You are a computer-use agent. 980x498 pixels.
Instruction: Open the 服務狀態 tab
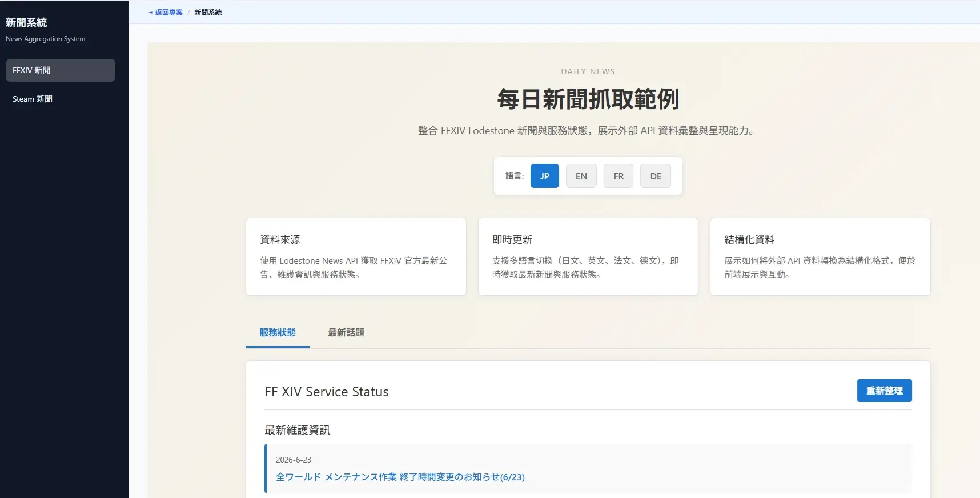pyautogui.click(x=278, y=332)
